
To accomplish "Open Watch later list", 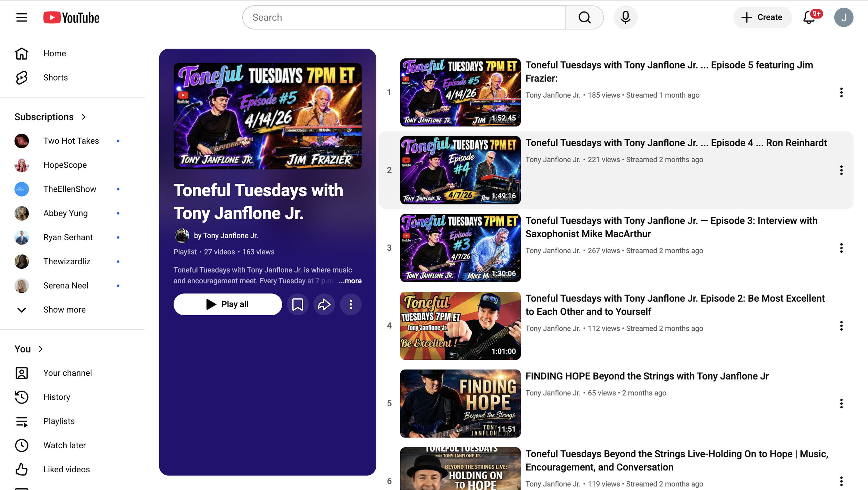I will 72,446.
